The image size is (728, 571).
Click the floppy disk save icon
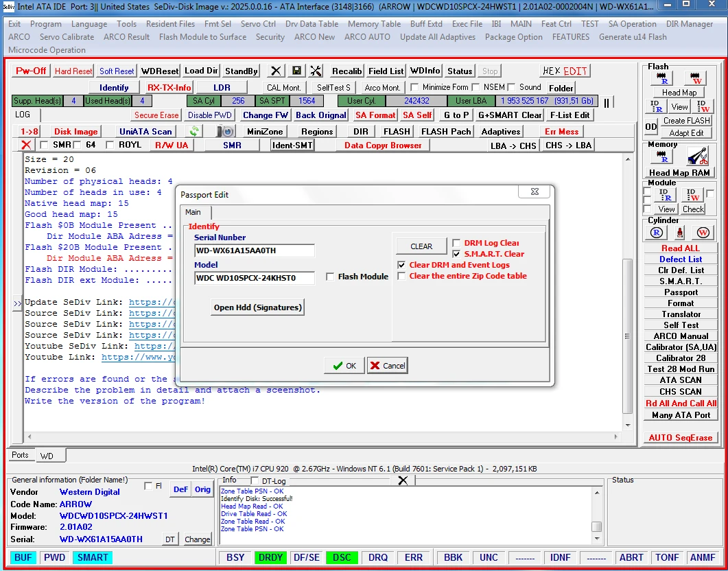[x=296, y=71]
